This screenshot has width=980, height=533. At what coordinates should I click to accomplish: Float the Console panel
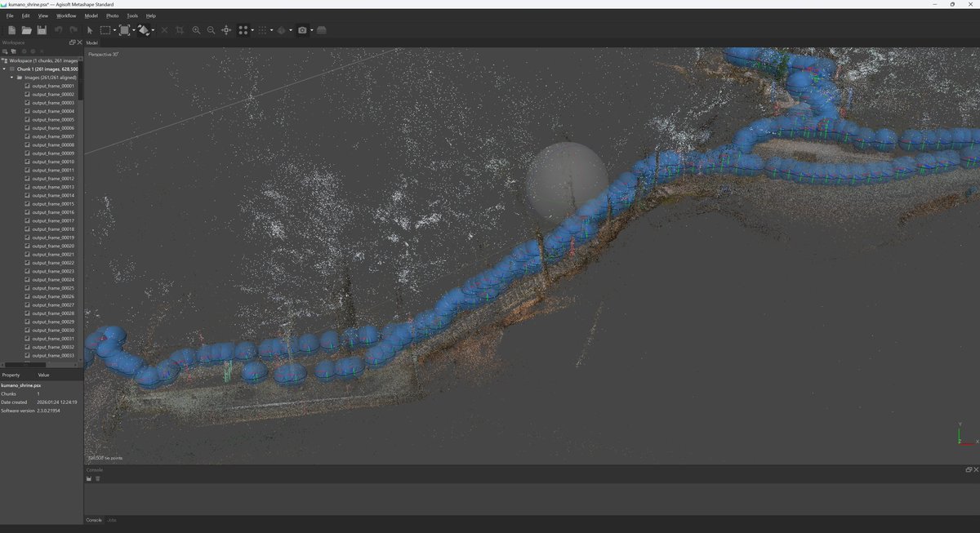(x=969, y=469)
